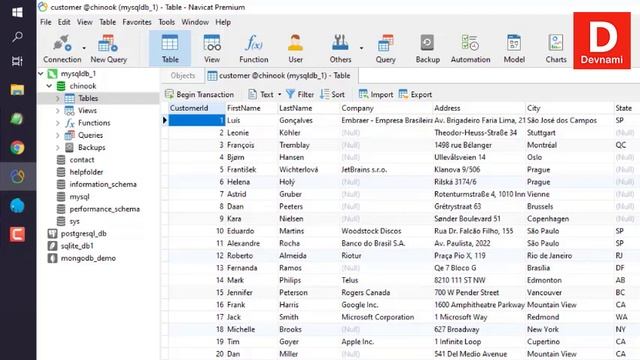Select the Table toolbar icon
640x360 pixels.
pyautogui.click(x=170, y=49)
